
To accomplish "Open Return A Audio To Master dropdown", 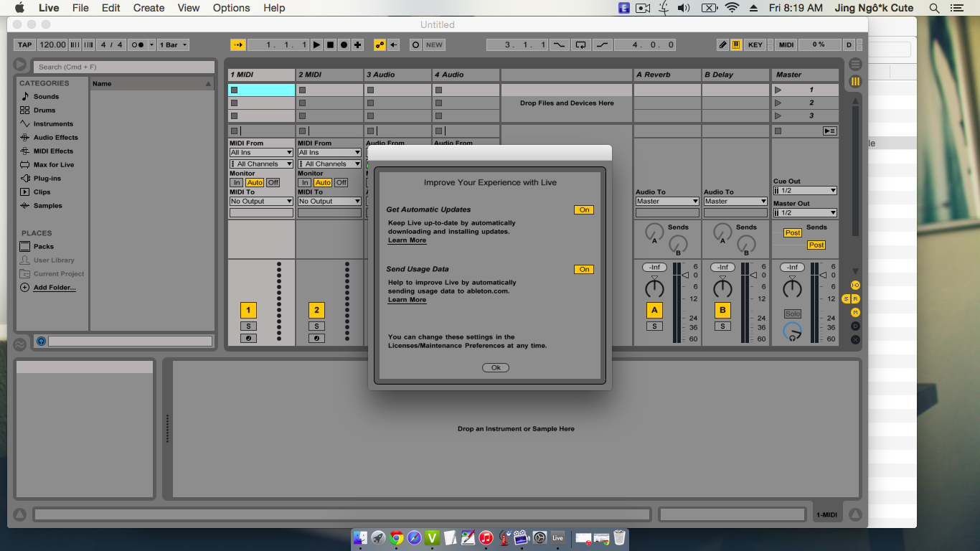I will pos(667,201).
